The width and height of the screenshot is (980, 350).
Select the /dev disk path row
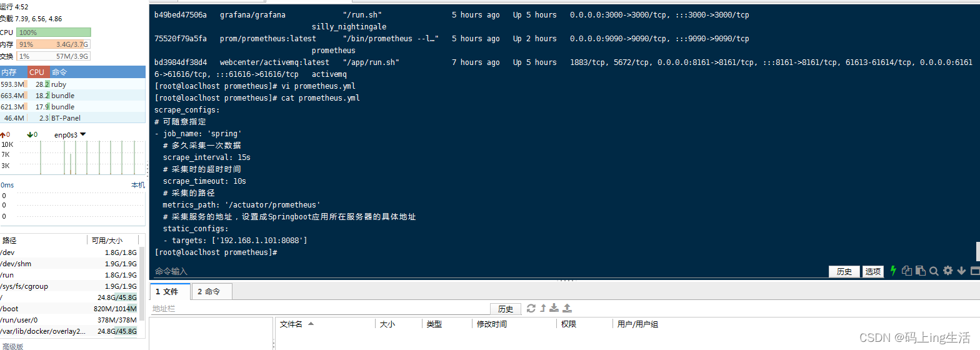tap(69, 252)
